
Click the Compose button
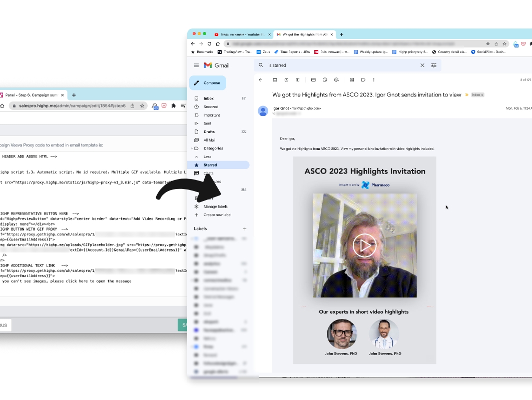coord(208,82)
